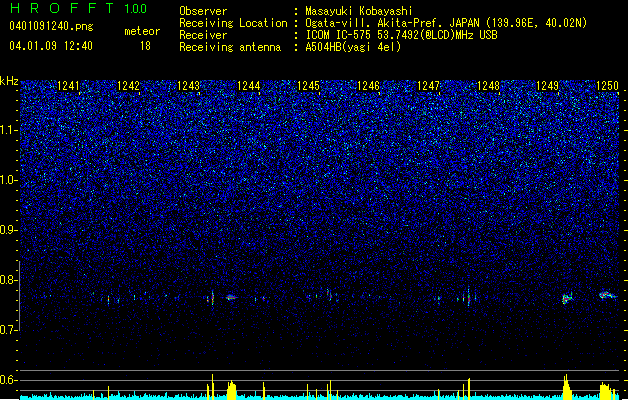Click time marker 1247

(428, 86)
